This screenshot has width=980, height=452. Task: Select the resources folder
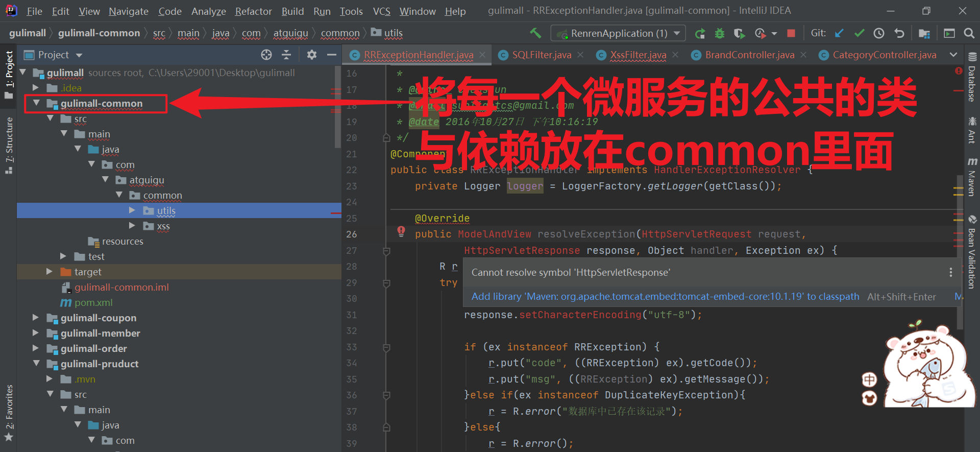(x=122, y=241)
